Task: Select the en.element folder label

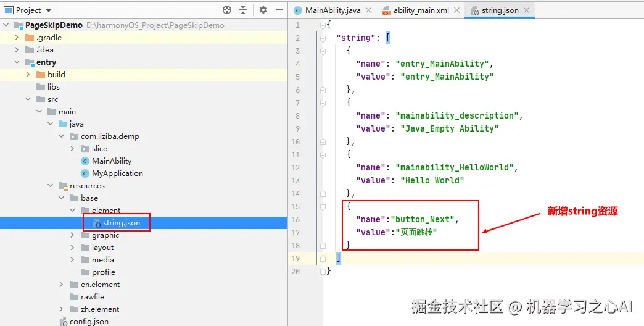Action: click(x=100, y=285)
